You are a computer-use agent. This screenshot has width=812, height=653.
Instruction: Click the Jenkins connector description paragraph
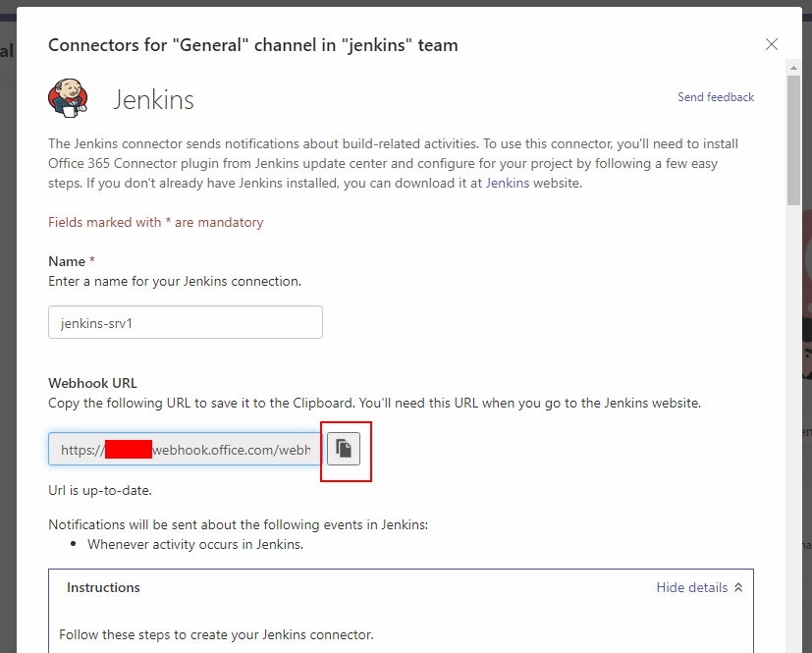click(393, 162)
